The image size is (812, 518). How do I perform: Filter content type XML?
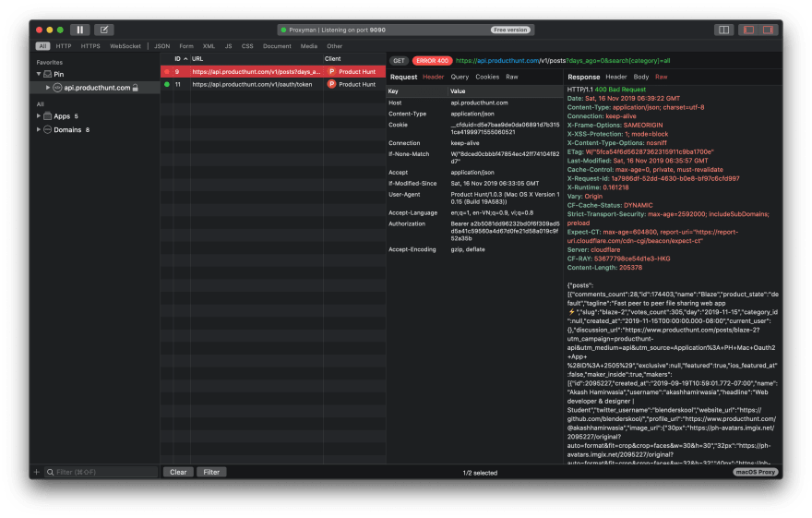(209, 46)
